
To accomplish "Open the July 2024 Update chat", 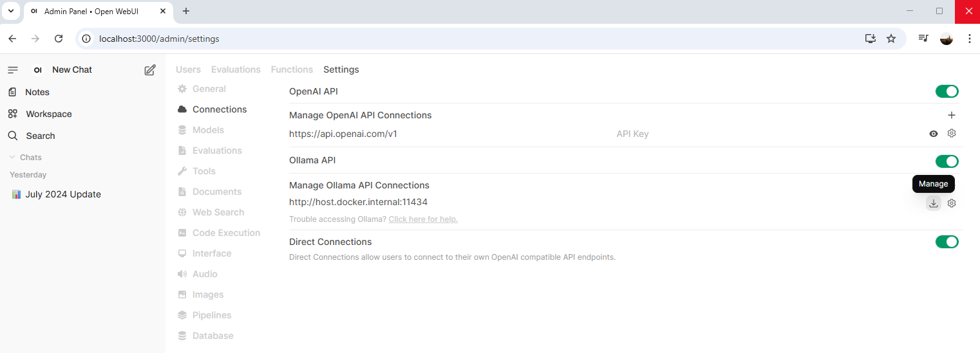I will coord(63,194).
